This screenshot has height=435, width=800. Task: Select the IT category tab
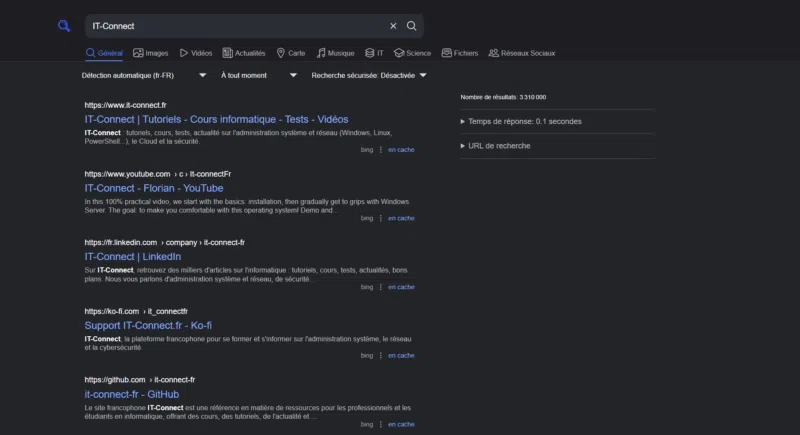[x=374, y=53]
